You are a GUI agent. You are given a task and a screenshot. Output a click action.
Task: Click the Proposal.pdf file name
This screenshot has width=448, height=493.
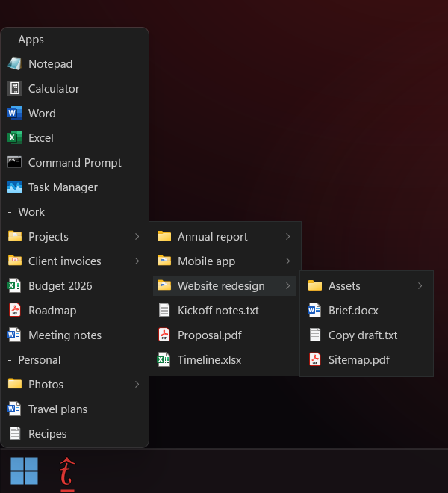(210, 335)
